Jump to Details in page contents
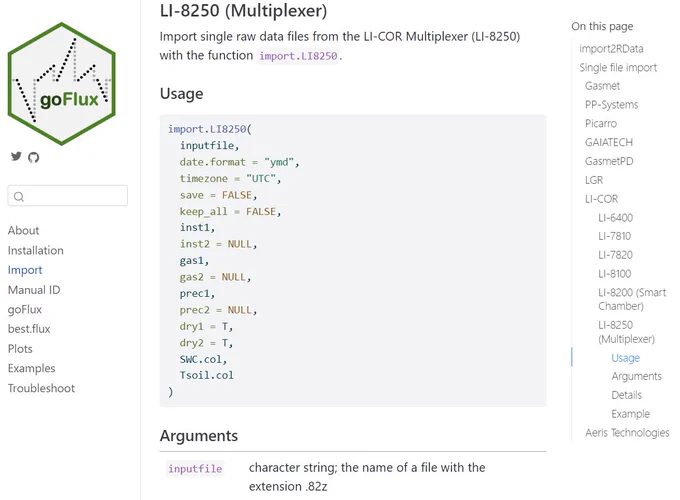680x500 pixels. pyautogui.click(x=626, y=395)
